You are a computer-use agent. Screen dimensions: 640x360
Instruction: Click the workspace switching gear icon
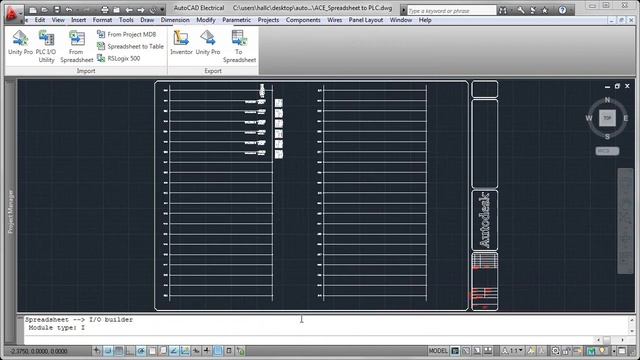tap(555, 351)
